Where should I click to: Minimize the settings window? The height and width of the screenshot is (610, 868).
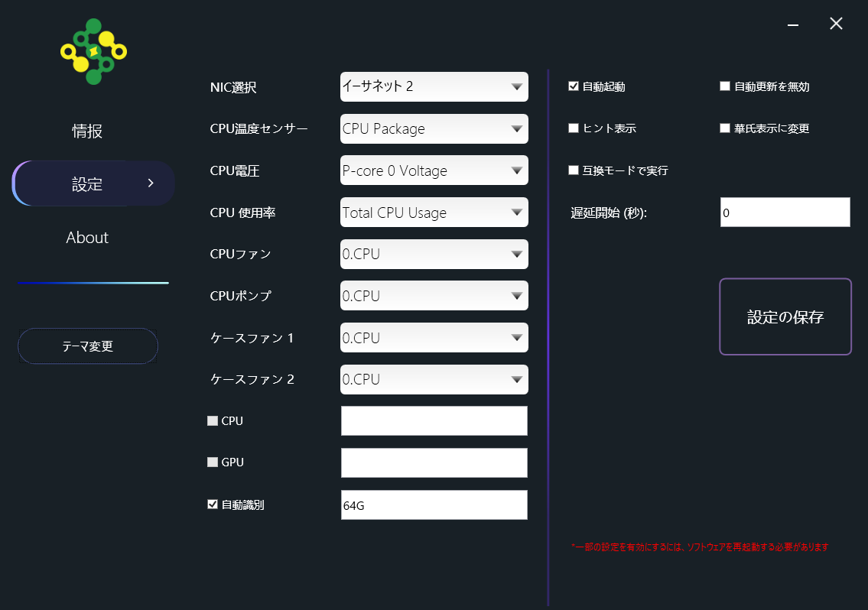click(x=793, y=24)
